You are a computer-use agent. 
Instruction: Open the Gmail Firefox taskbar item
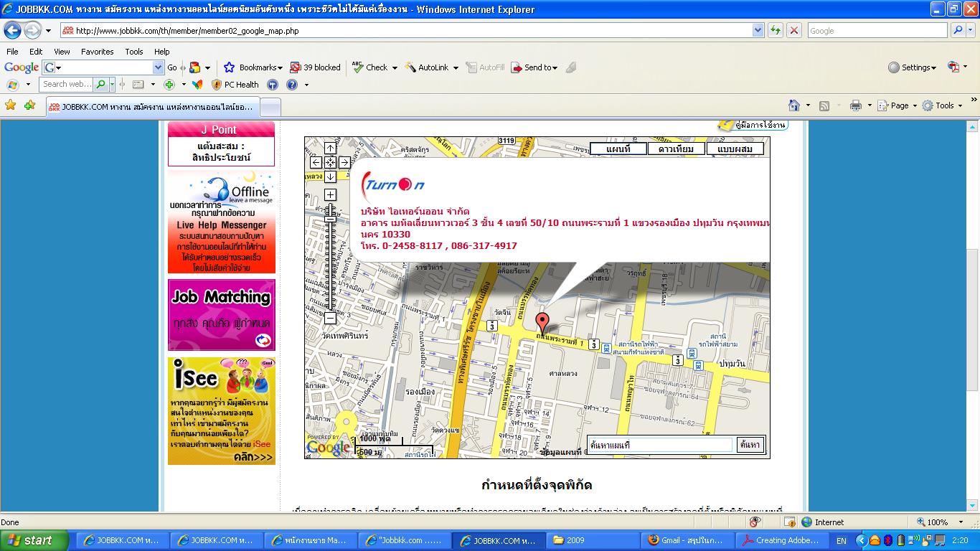pos(687,540)
